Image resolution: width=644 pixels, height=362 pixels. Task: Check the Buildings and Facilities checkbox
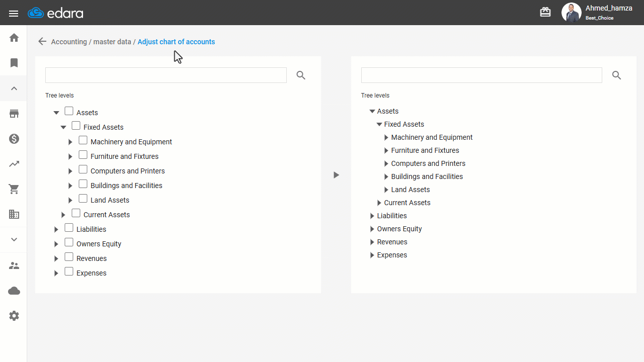[83, 184]
